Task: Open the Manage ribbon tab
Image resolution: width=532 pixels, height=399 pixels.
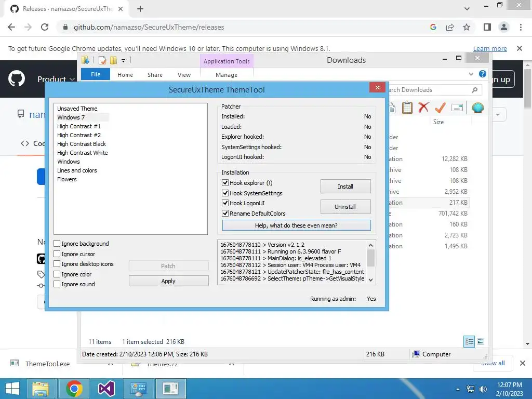Action: (227, 75)
